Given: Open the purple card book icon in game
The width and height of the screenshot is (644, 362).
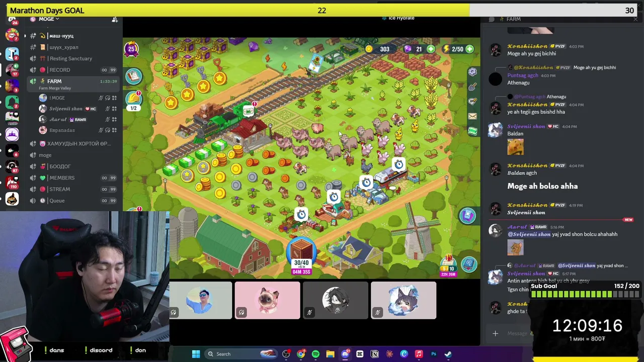Looking at the screenshot, I should click(467, 216).
